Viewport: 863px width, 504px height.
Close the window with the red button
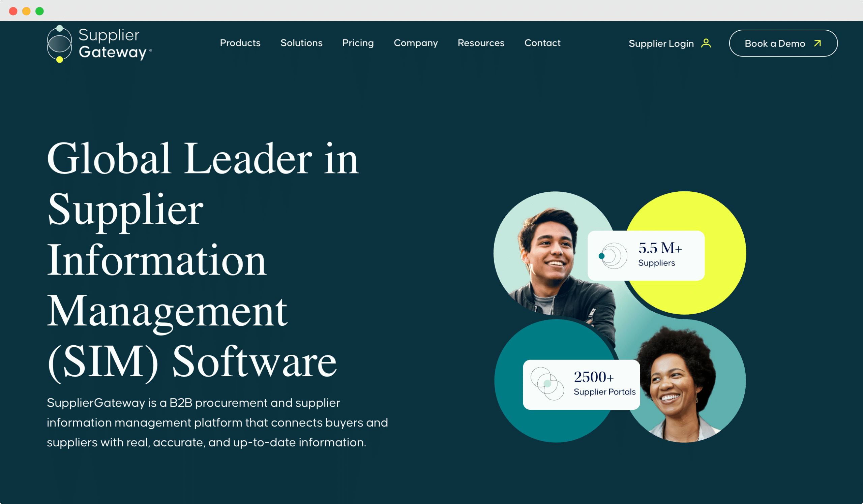pyautogui.click(x=13, y=11)
